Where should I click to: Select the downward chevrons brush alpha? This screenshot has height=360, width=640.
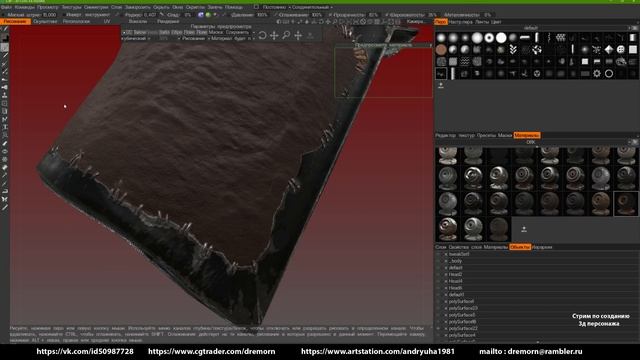coord(513,50)
